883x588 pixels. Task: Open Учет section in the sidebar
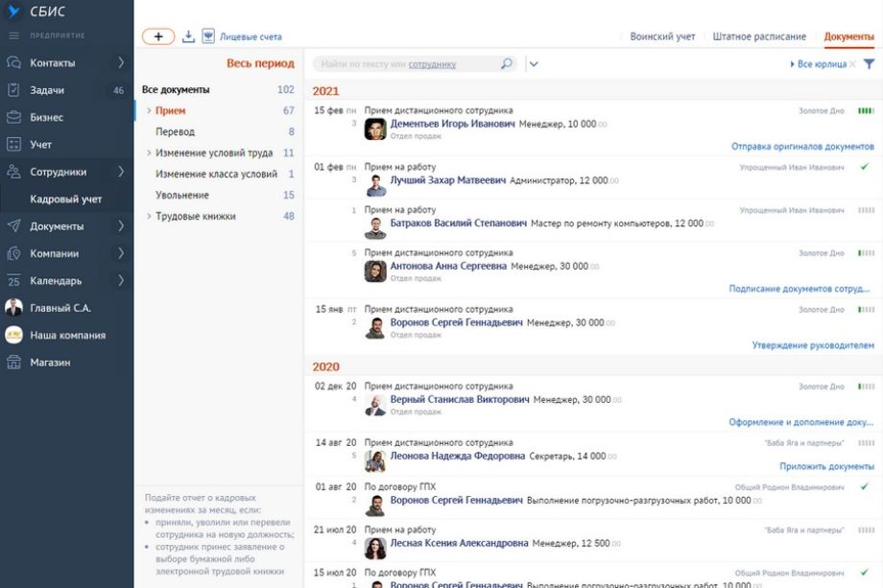click(40, 145)
